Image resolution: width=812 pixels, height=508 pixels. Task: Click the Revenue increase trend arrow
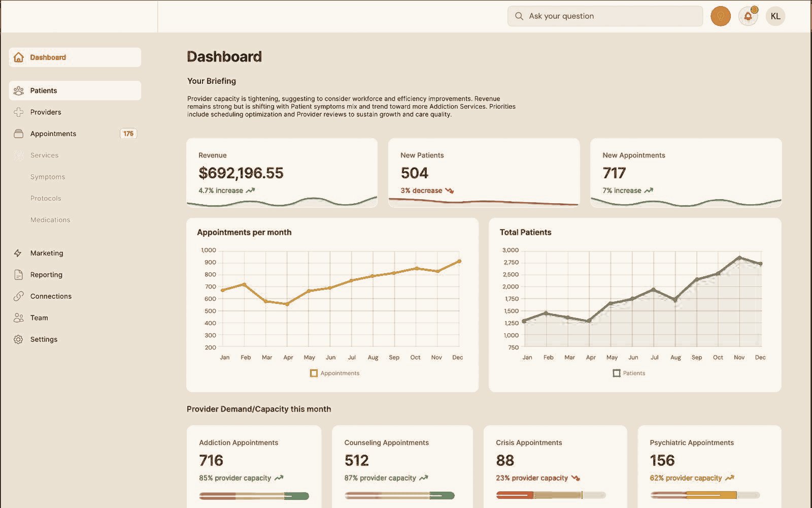coord(250,190)
